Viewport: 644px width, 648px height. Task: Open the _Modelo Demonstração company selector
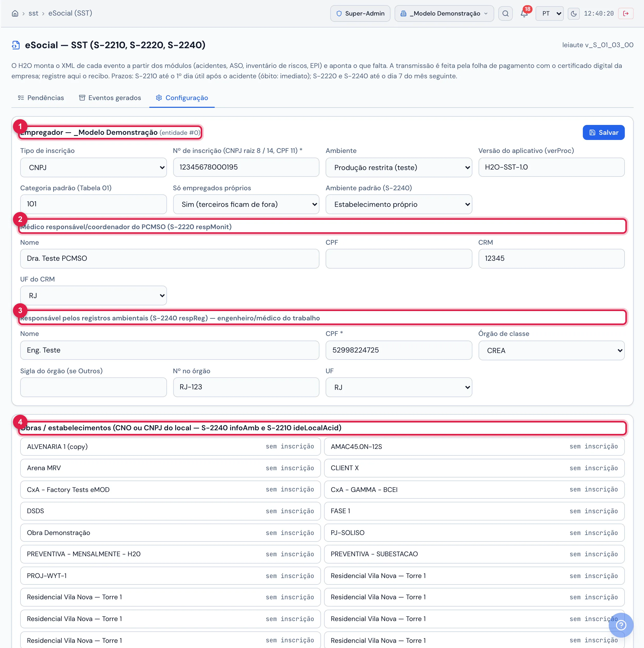pyautogui.click(x=444, y=13)
